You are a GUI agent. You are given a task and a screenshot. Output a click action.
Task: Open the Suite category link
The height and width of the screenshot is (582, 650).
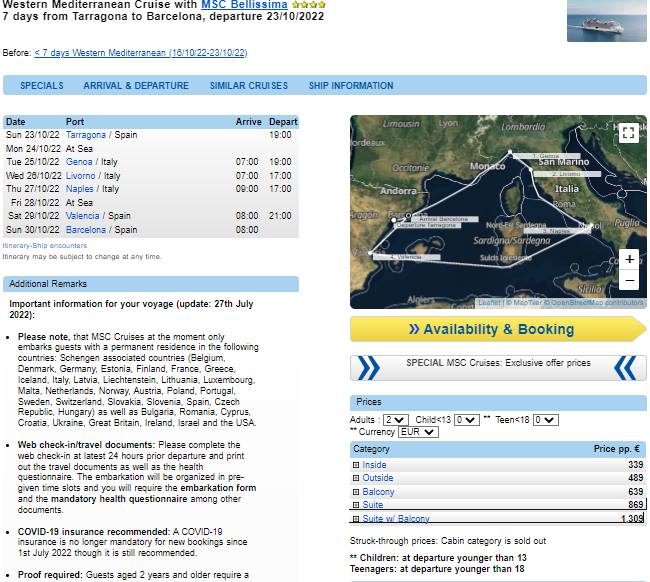point(373,505)
